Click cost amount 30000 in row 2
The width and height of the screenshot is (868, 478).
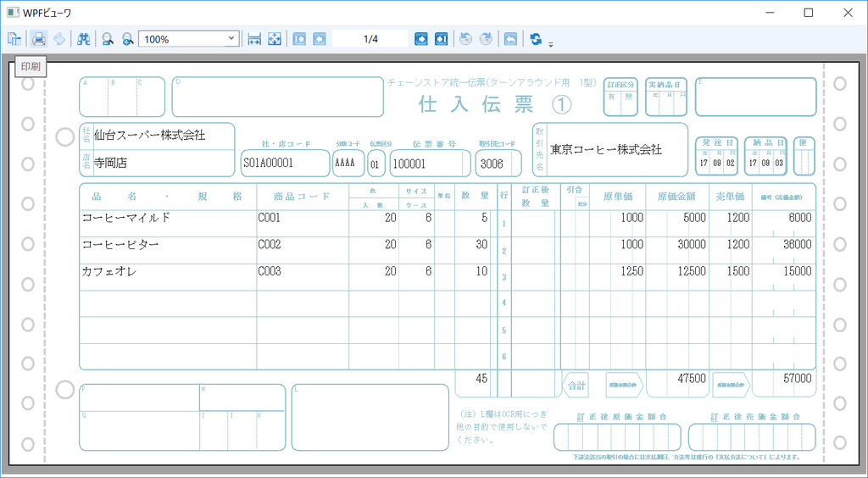pyautogui.click(x=692, y=244)
